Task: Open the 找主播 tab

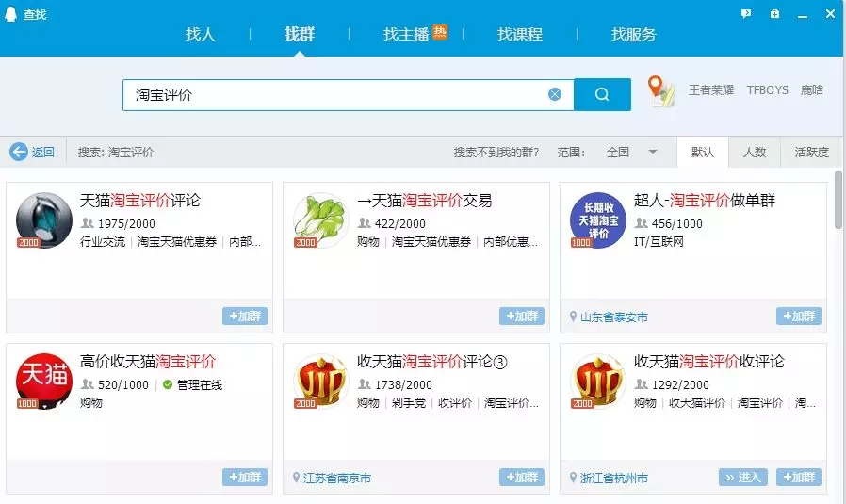Action: [x=406, y=35]
